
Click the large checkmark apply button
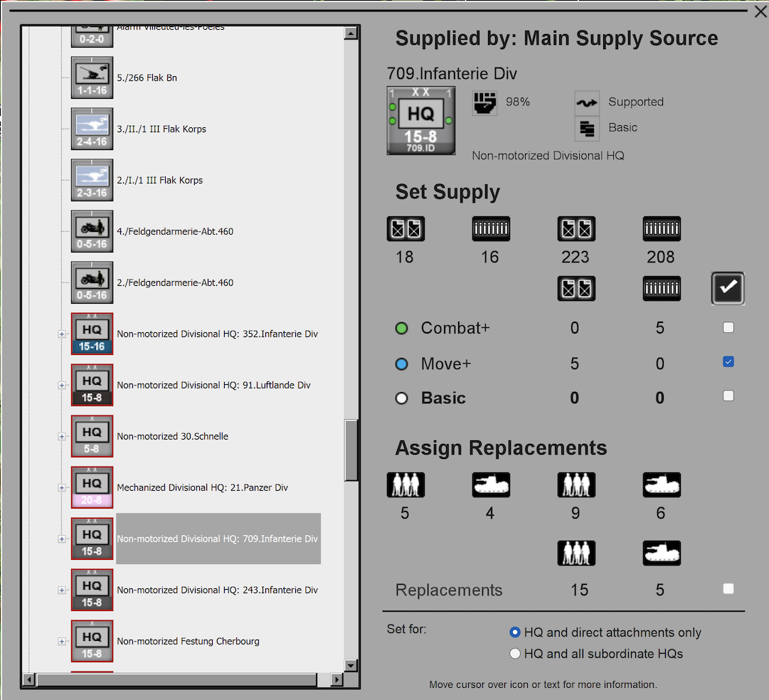728,288
